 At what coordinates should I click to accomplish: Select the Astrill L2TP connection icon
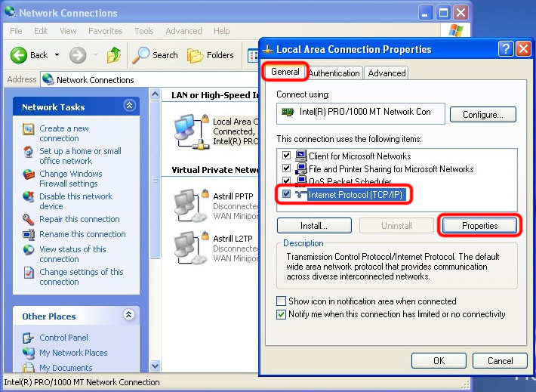click(x=191, y=248)
